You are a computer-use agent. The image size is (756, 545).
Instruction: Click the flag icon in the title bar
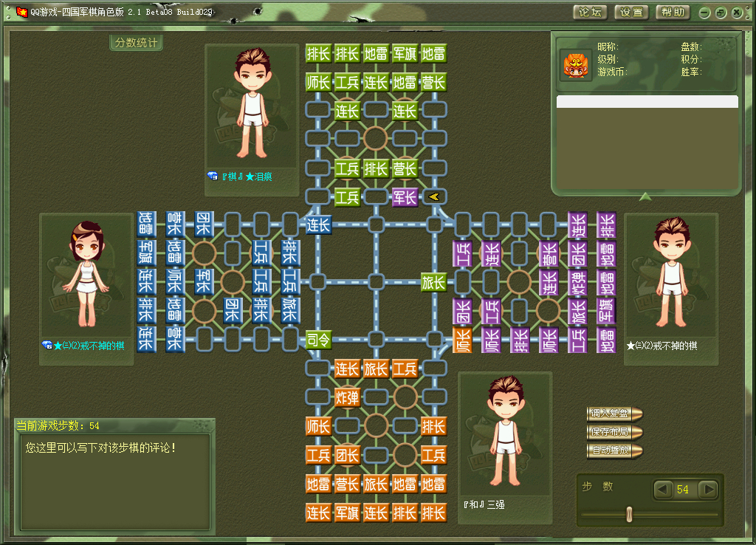21,12
